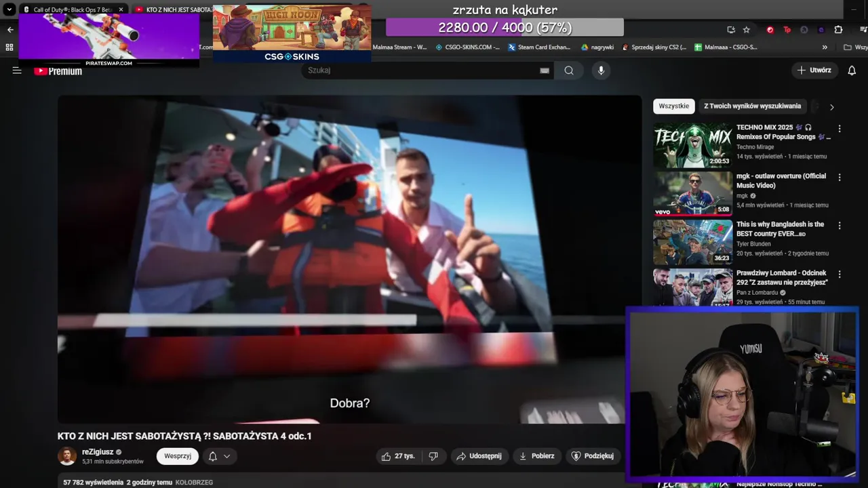Open more options for Bangladesh video
This screenshot has width=868, height=488.
pos(840,226)
